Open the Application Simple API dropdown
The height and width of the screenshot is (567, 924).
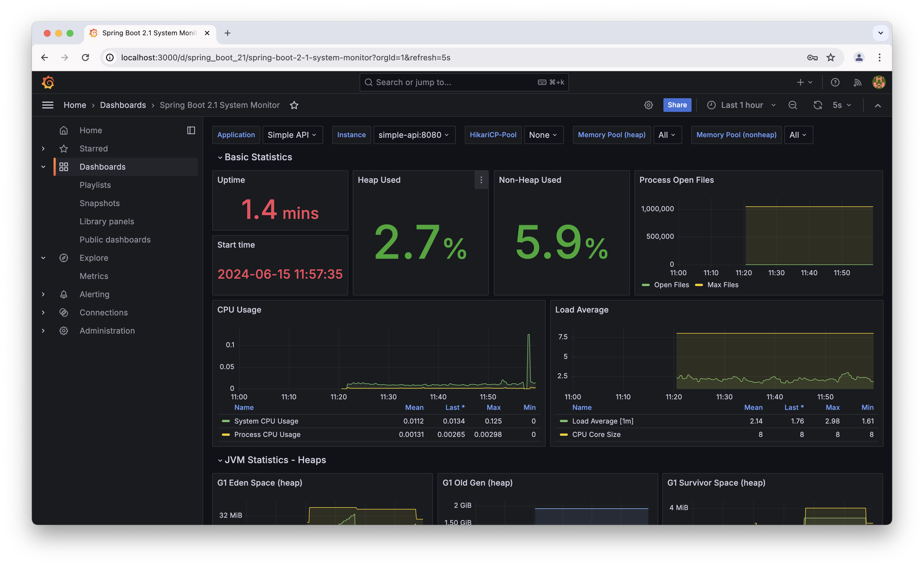[x=292, y=135]
